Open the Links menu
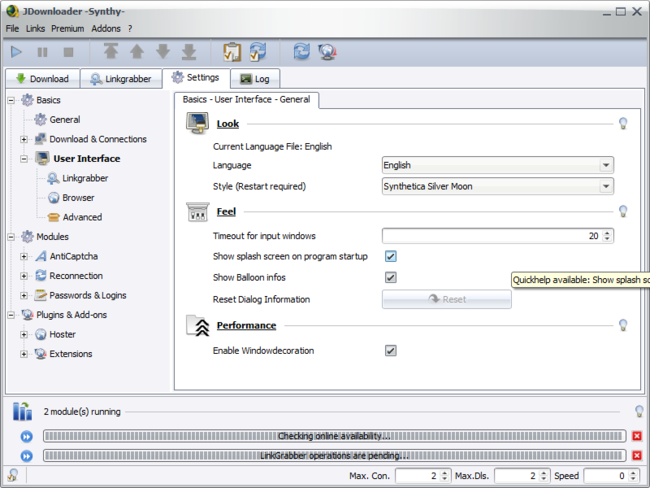650x488 pixels. (x=35, y=29)
